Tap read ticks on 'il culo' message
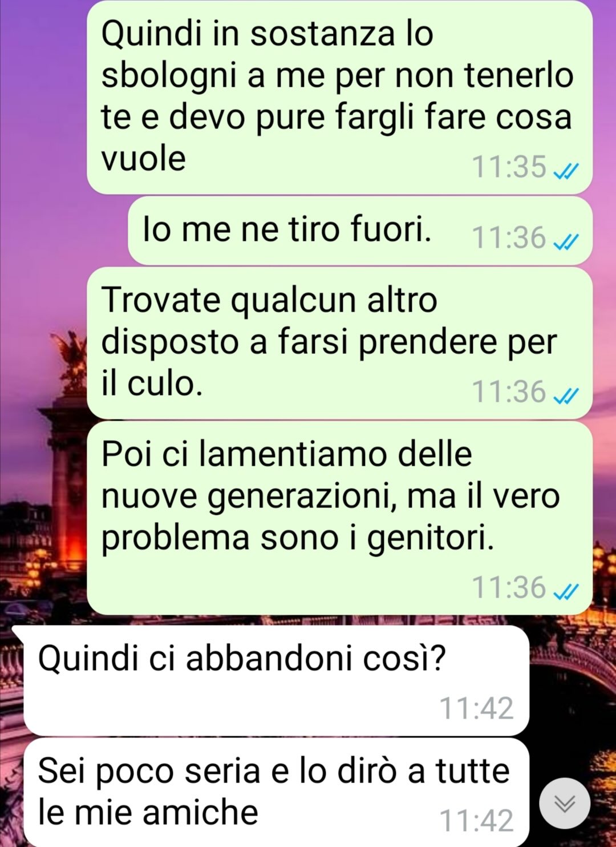This screenshot has height=847, width=616. [x=566, y=395]
